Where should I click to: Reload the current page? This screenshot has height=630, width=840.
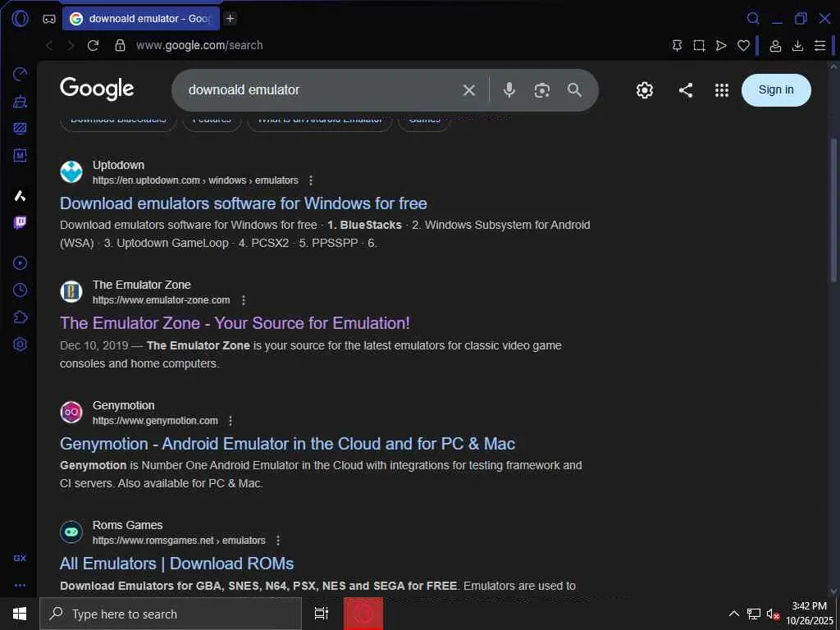click(x=94, y=46)
